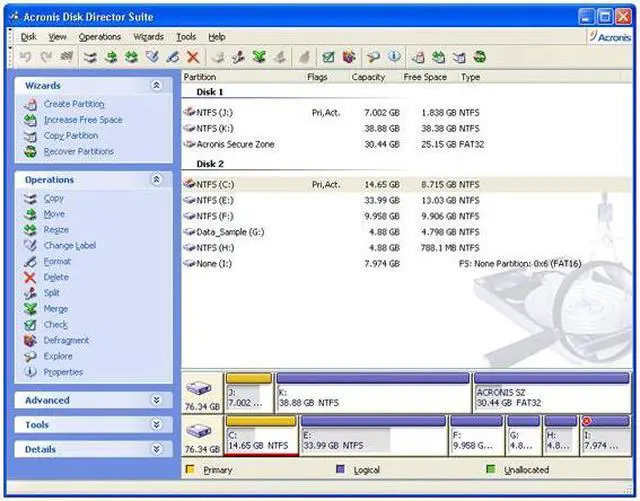This screenshot has height=501, width=640.
Task: Select the I: partition block in disk map
Action: tap(605, 435)
